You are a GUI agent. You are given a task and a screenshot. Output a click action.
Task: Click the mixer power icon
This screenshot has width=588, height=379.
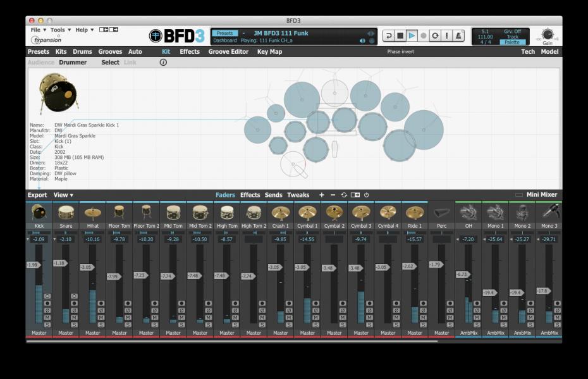[x=367, y=195]
